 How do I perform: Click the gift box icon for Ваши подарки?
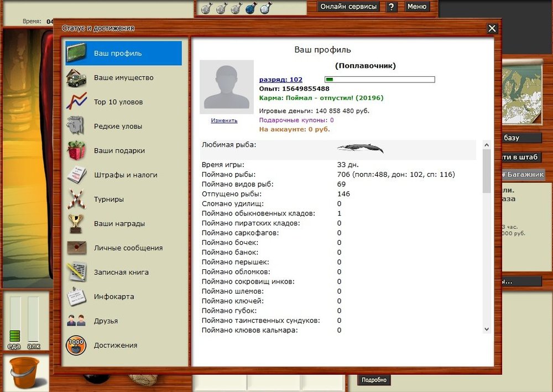76,151
